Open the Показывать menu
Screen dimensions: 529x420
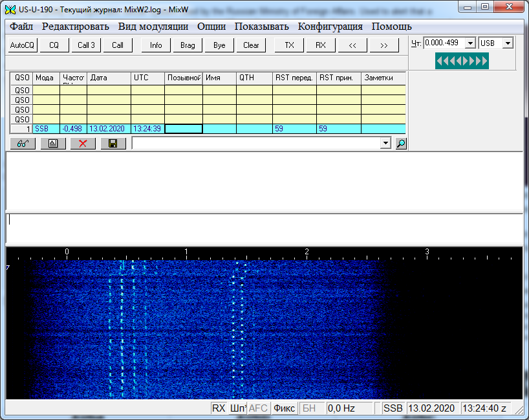(x=262, y=27)
